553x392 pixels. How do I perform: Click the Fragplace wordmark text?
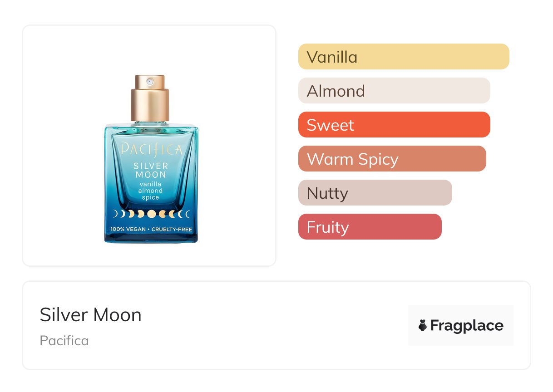pos(467,326)
